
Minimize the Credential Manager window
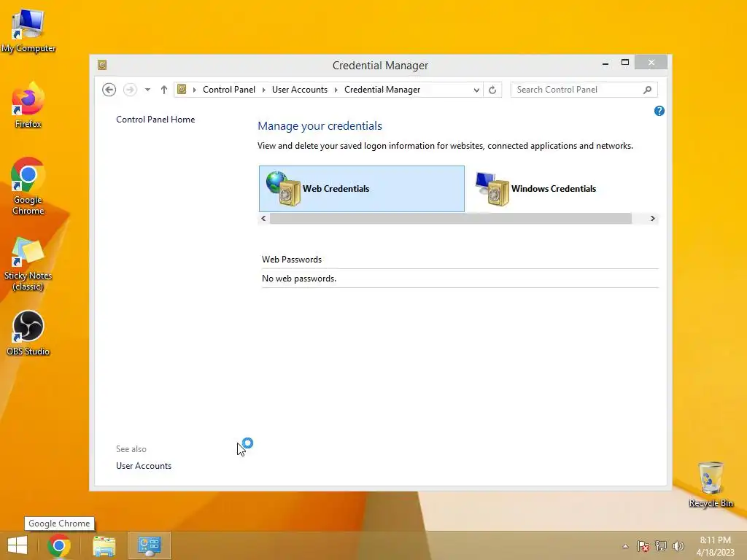click(x=605, y=63)
